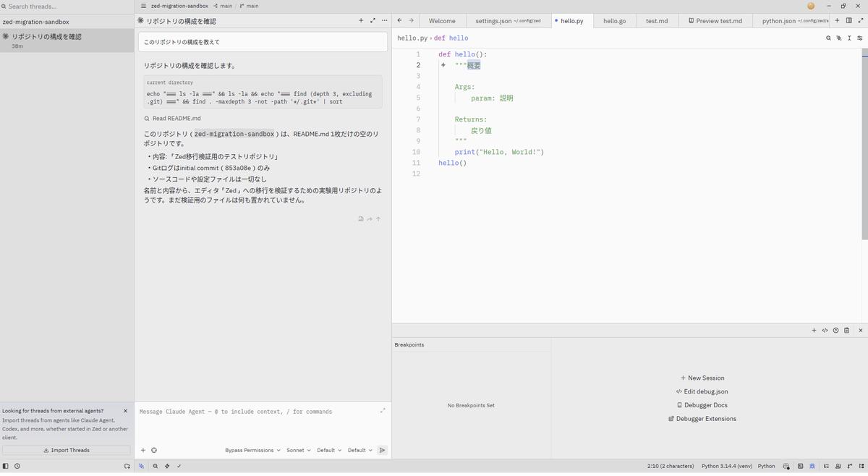The width and height of the screenshot is (868, 476).
Task: Open the Debugger Docs link
Action: tap(702, 405)
